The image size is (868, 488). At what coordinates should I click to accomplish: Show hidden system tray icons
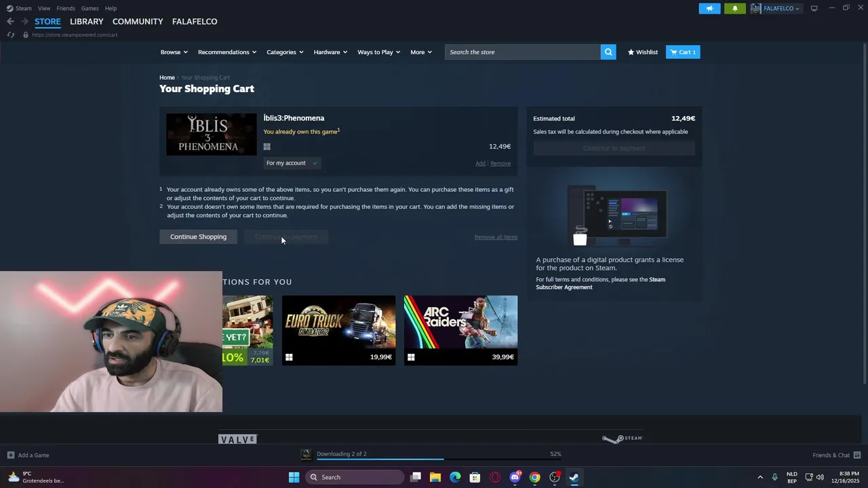click(x=760, y=477)
